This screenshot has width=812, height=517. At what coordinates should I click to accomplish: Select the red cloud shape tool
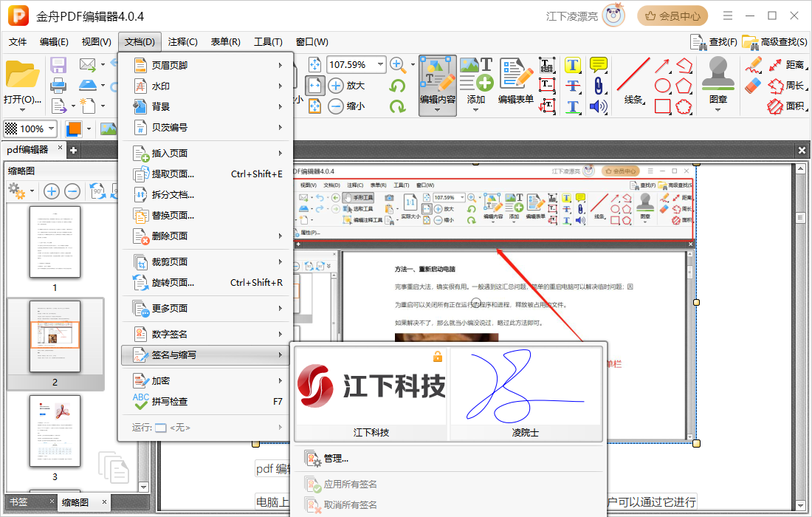pyautogui.click(x=684, y=106)
